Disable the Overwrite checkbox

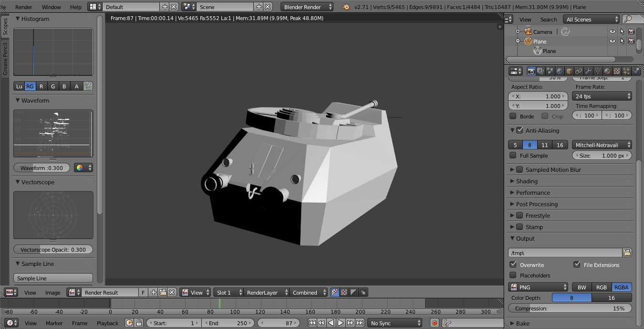(513, 265)
